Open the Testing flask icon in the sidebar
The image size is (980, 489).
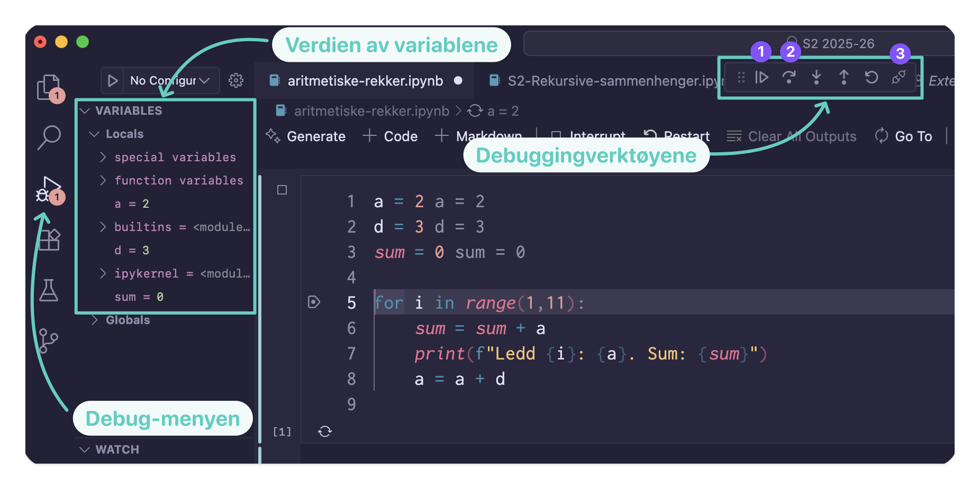(49, 290)
